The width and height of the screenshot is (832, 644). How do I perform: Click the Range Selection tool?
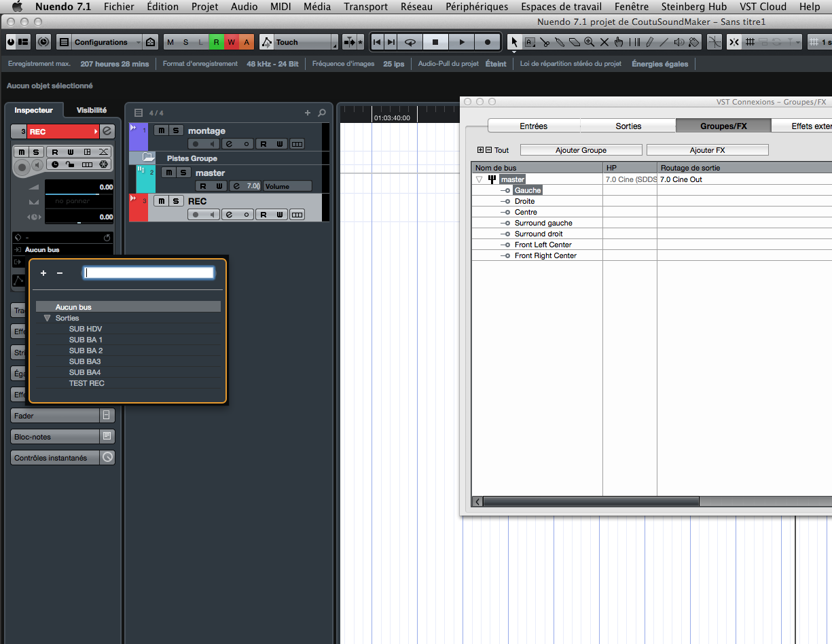pos(530,42)
